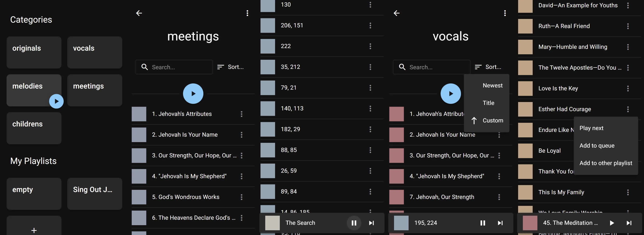Focus the vocals Search field
The image size is (644, 235).
(432, 67)
